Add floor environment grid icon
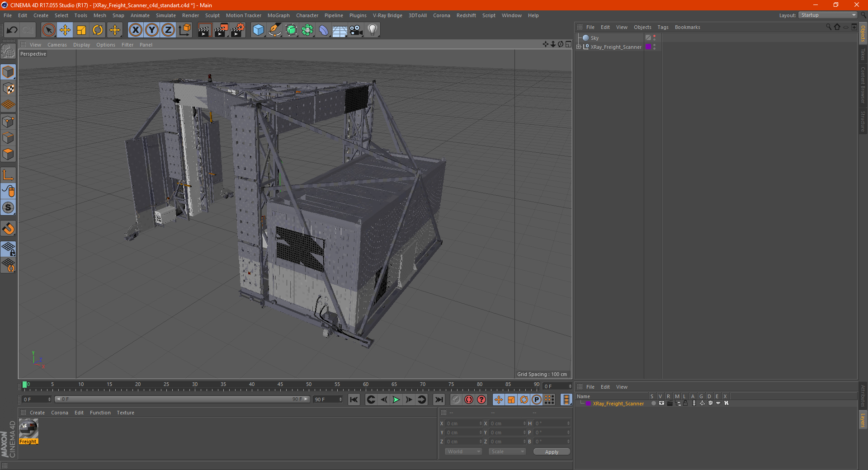 pyautogui.click(x=340, y=30)
